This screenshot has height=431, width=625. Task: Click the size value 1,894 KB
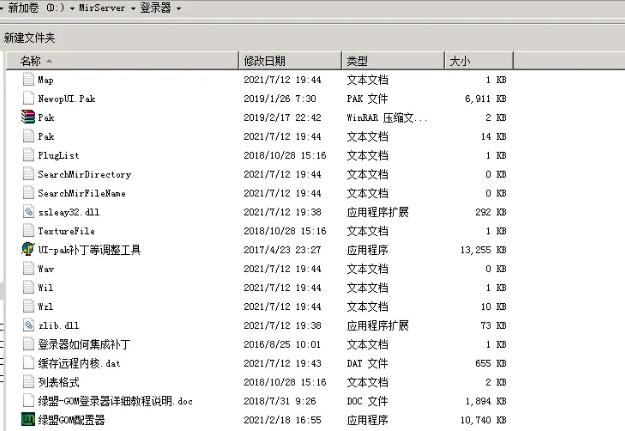click(x=485, y=401)
